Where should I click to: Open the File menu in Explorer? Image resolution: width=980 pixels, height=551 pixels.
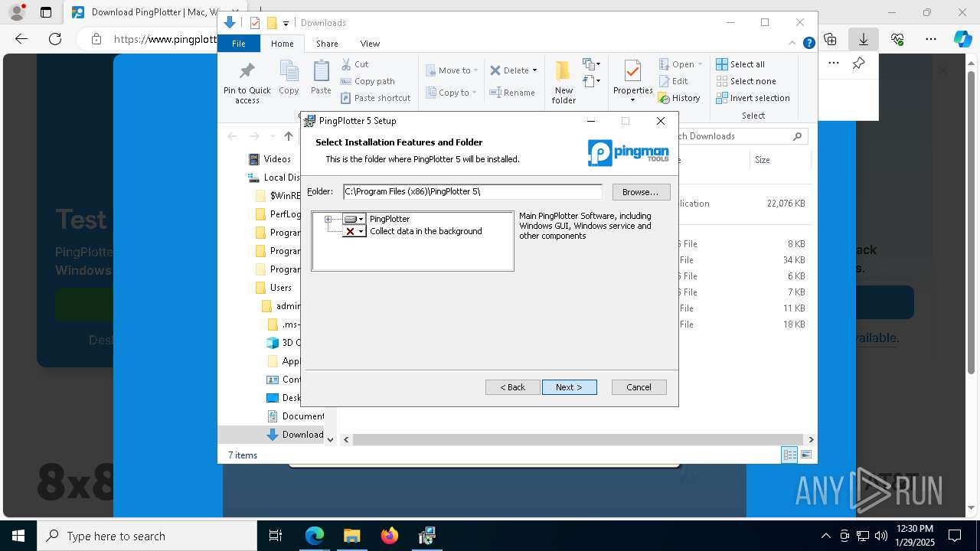[x=239, y=44]
